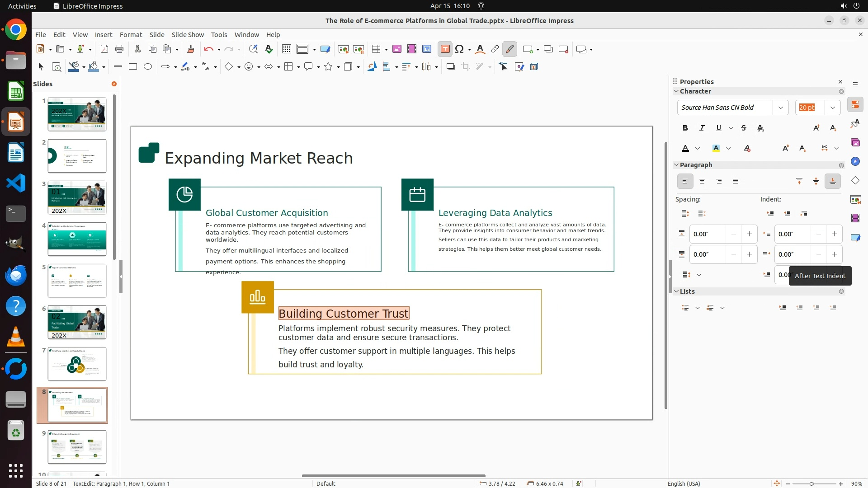Click the Insert Table icon
The height and width of the screenshot is (488, 868).
[376, 49]
